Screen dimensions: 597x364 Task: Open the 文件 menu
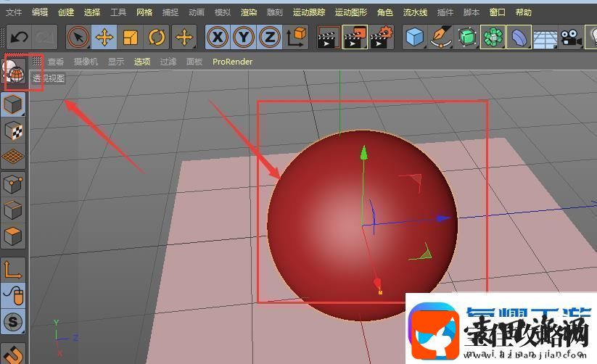14,12
